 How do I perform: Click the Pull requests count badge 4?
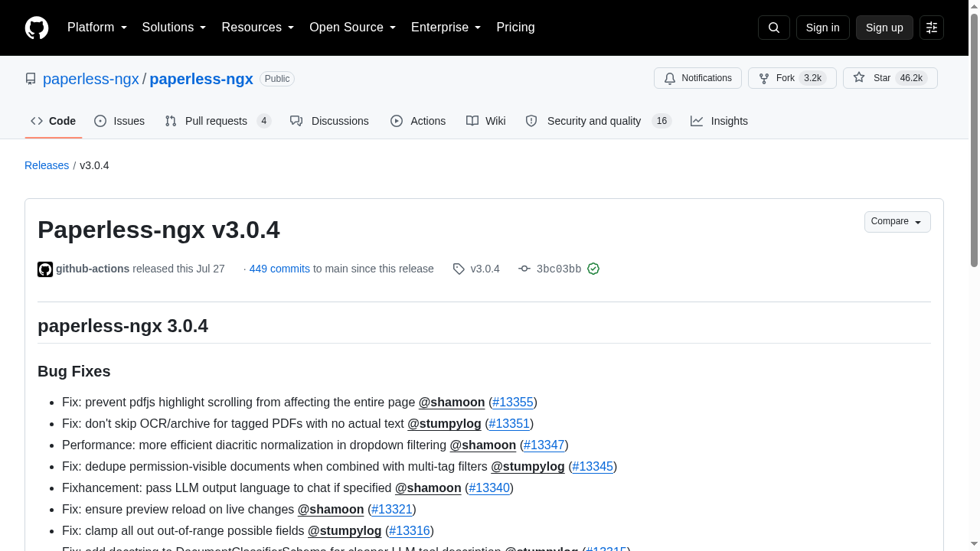(x=263, y=121)
